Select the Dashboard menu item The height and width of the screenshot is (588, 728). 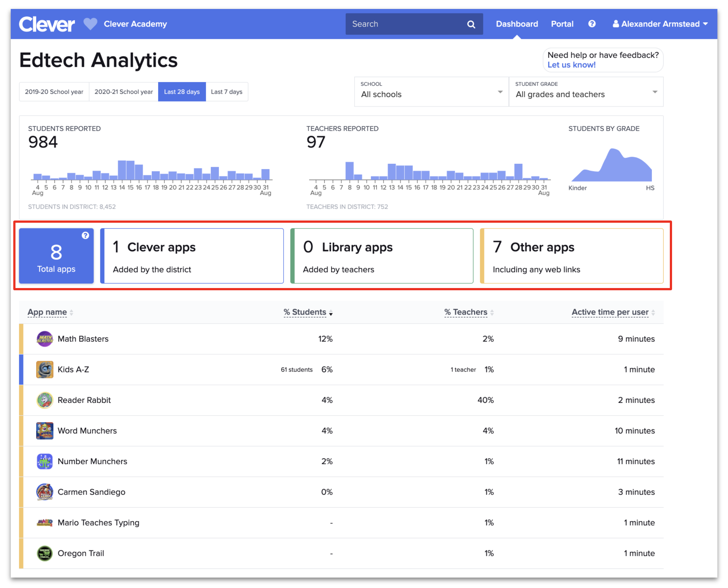pyautogui.click(x=517, y=24)
